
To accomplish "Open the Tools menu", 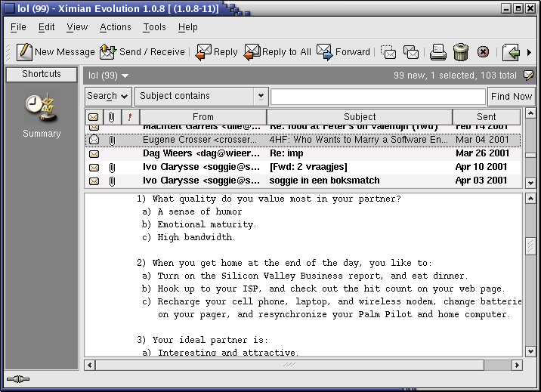I will [154, 27].
